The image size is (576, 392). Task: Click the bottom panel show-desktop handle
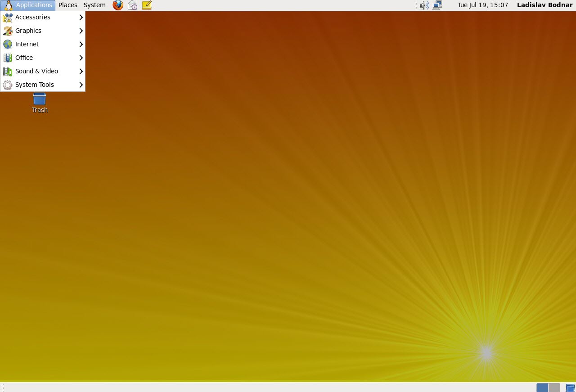click(x=2, y=387)
